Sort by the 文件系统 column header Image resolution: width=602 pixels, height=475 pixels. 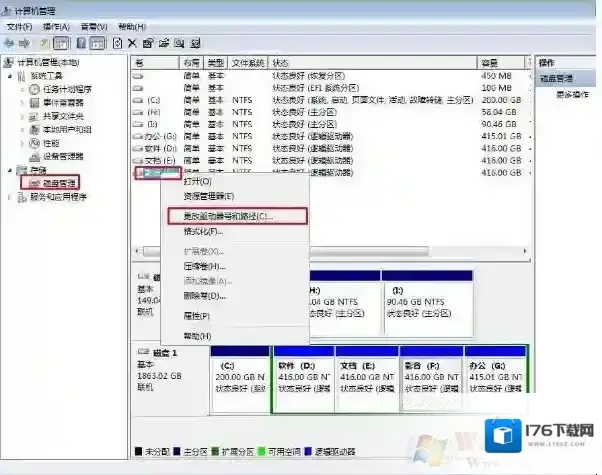point(248,63)
